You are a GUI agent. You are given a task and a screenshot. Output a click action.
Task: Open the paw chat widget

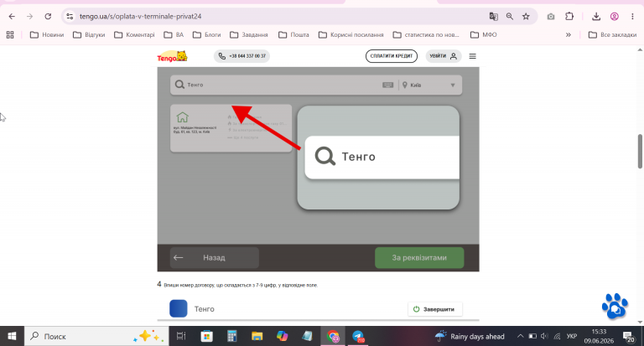615,306
